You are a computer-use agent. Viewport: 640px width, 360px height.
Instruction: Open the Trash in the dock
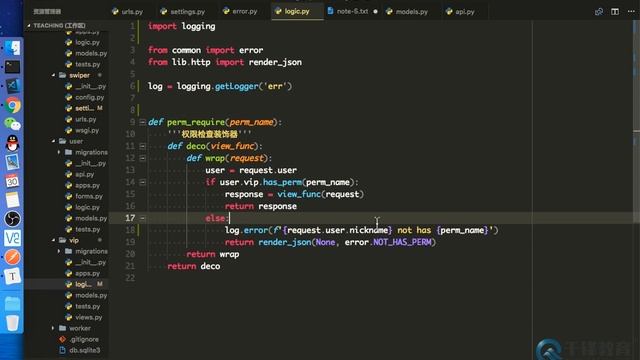[x=12, y=322]
